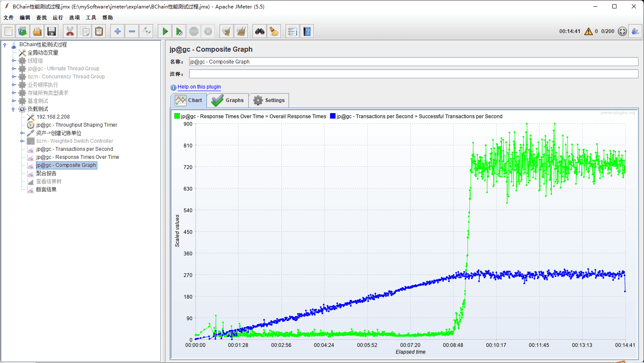Image resolution: width=644 pixels, height=363 pixels.
Task: Open the Function Helper dialog icon
Action: pos(292,31)
